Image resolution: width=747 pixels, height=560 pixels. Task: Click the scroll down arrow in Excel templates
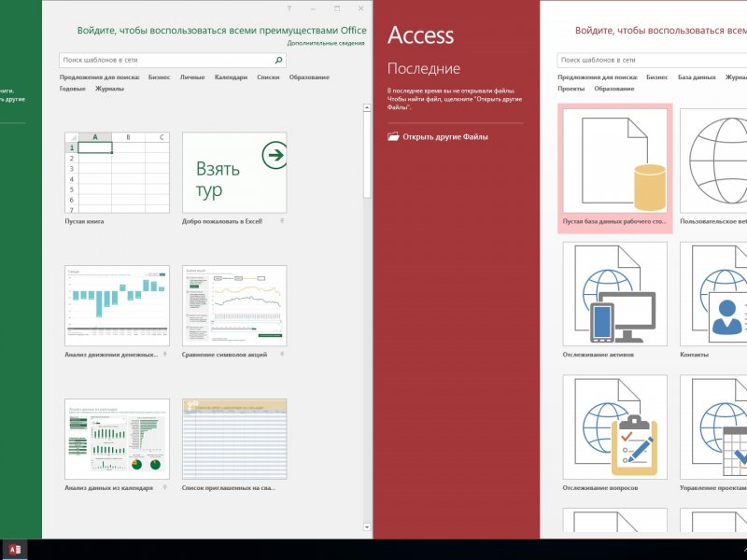[366, 526]
